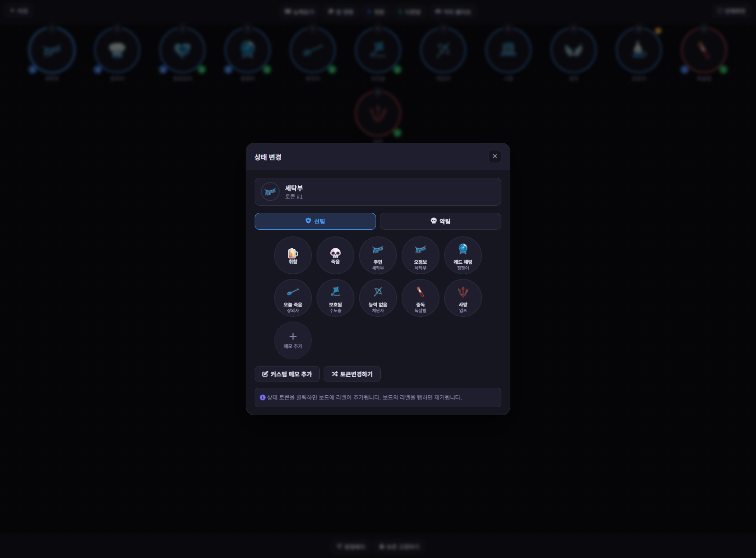Click the info icon in the hint box
The width and height of the screenshot is (756, 558).
pyautogui.click(x=263, y=398)
